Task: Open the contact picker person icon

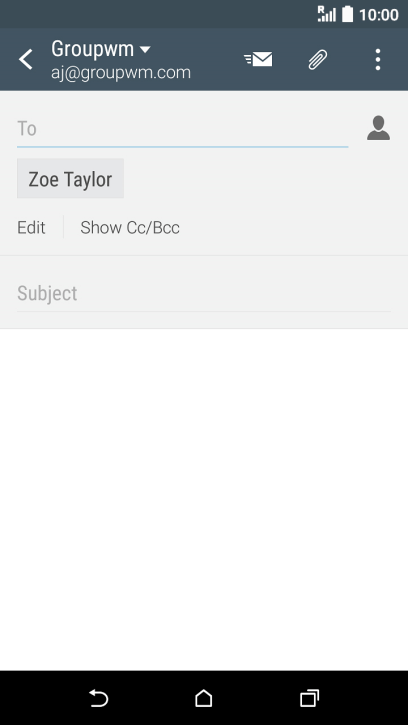Action: (x=378, y=128)
